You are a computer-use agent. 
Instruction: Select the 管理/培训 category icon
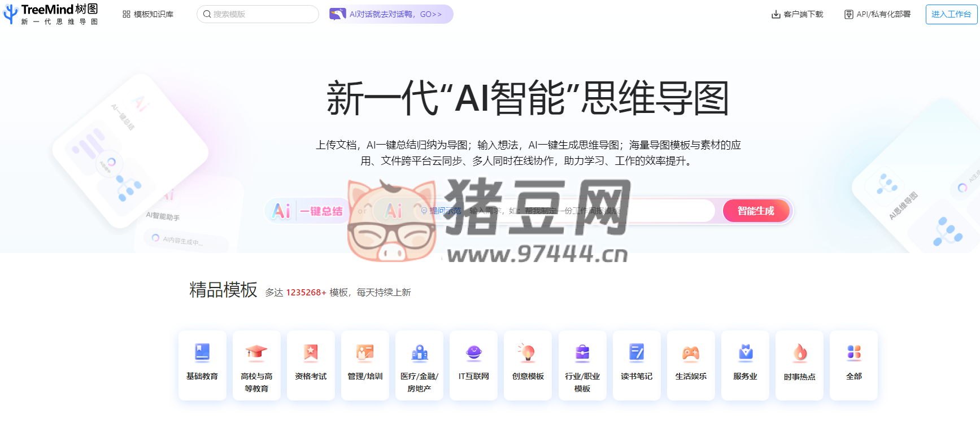coord(365,365)
